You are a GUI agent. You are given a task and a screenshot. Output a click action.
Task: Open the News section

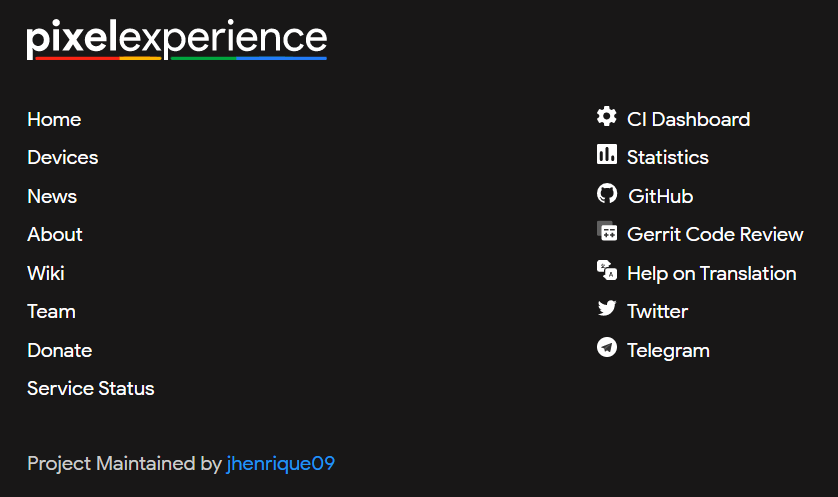click(x=52, y=197)
